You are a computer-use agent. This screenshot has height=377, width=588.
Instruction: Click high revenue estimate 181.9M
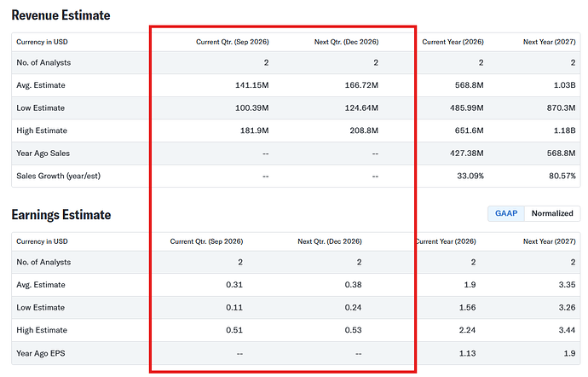click(x=254, y=130)
